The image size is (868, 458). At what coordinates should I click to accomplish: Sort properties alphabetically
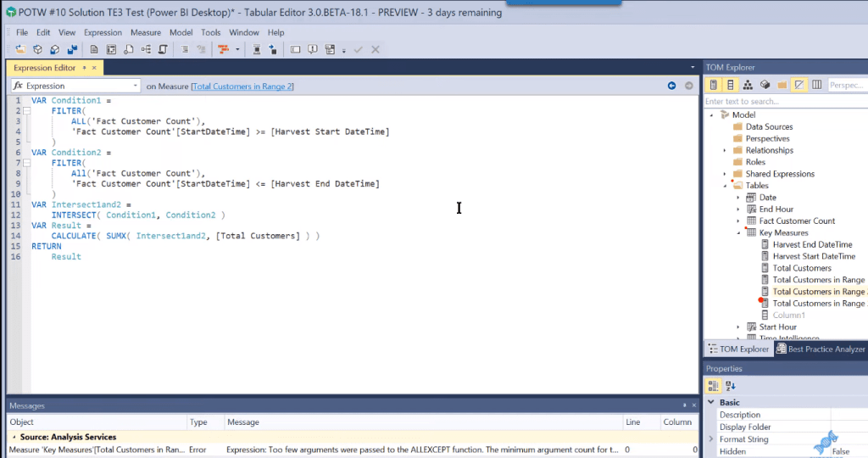(730, 386)
